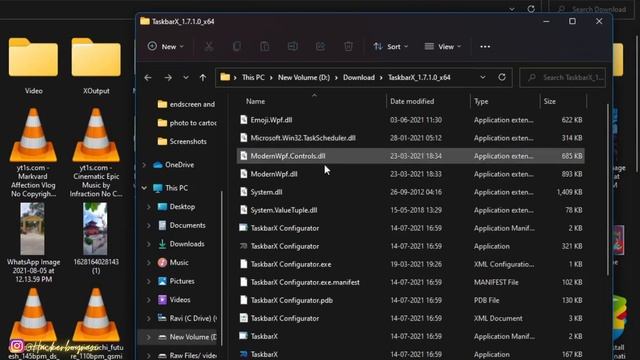Select the ModernWpf.Controls.dll file
Screen dimensions: 640x360
(x=410, y=156)
